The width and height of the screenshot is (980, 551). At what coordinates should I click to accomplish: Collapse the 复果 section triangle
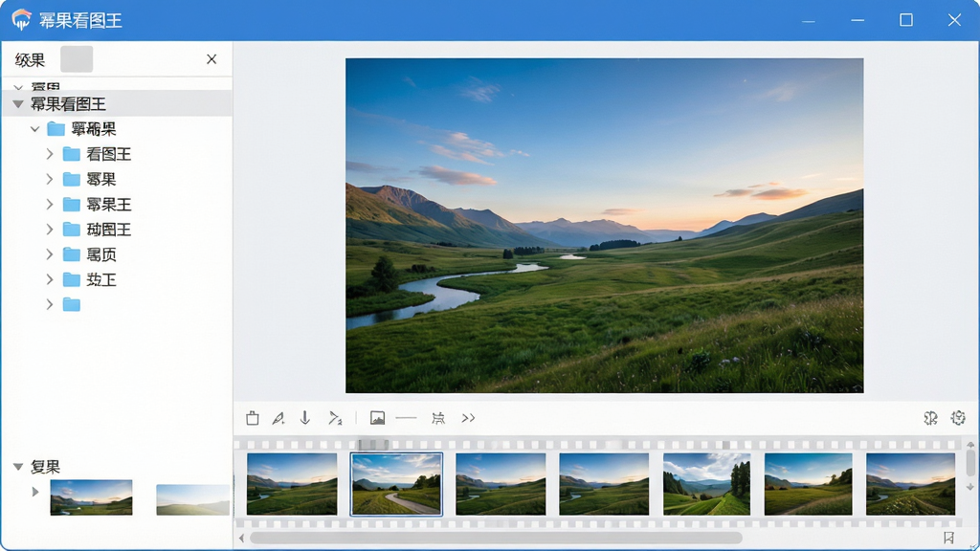tap(18, 467)
